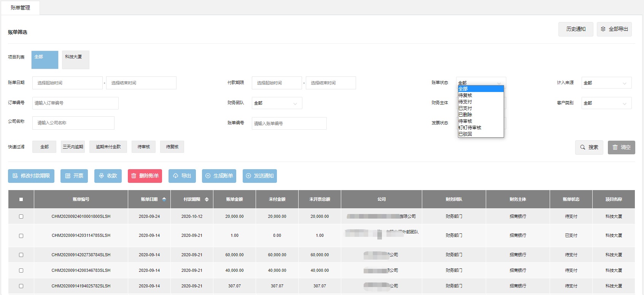Expand the 计入来源 dropdown
This screenshot has height=295, width=644.
tap(606, 83)
